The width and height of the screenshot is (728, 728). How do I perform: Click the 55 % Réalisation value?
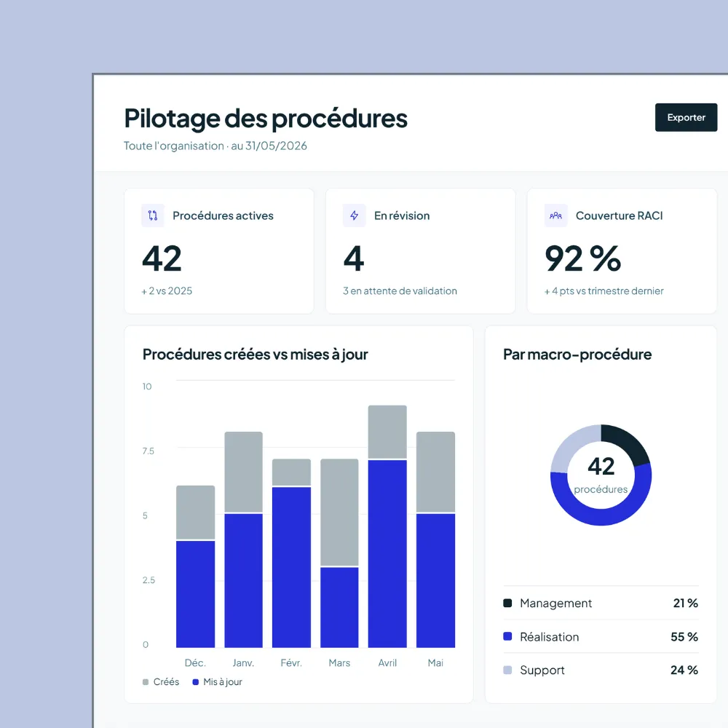click(684, 636)
